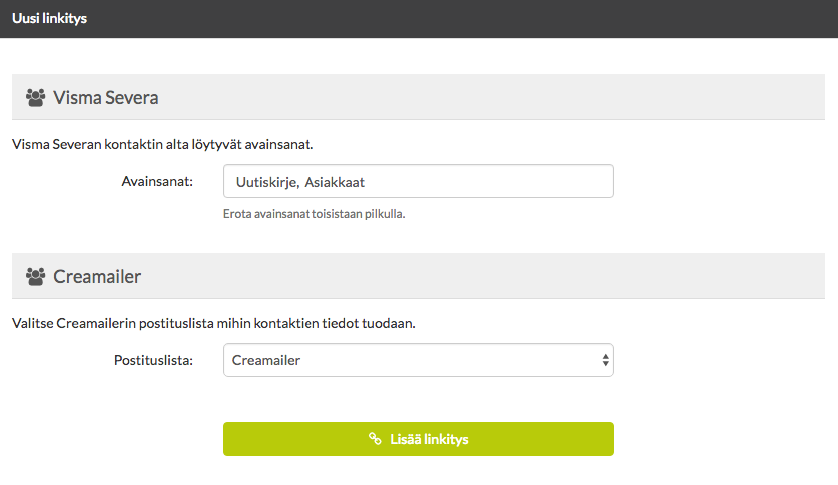Focus the Avainsanat keywords input field

(418, 181)
